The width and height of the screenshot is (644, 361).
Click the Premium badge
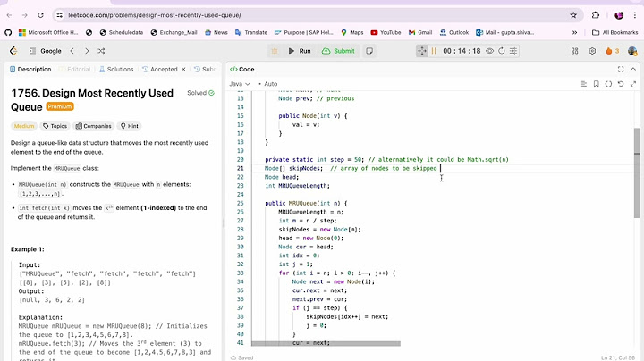coord(60,106)
